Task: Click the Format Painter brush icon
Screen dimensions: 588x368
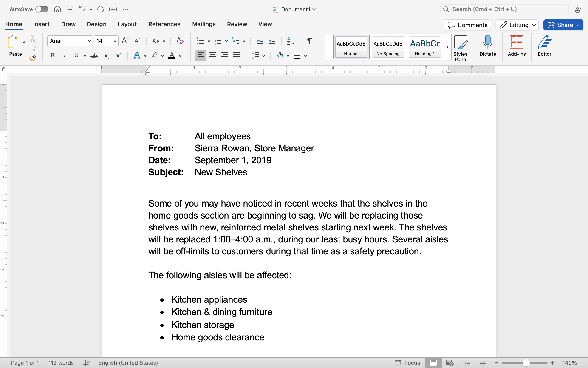Action: 33,58
